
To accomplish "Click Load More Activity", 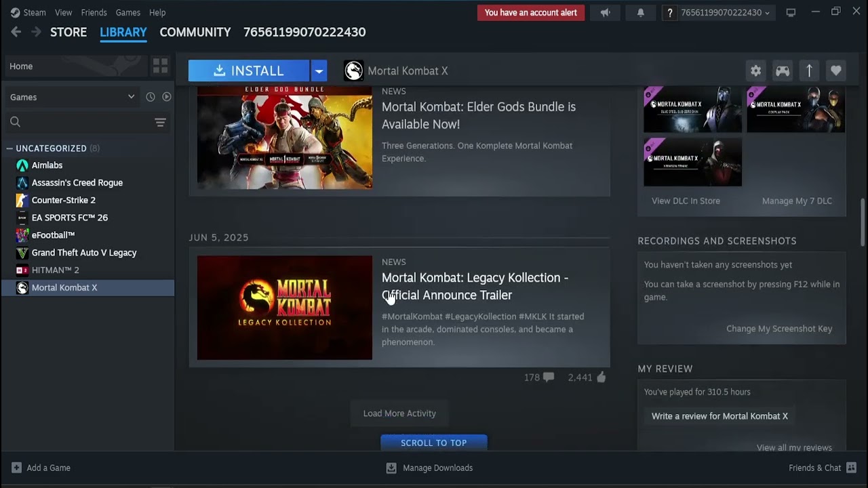I will tap(399, 413).
